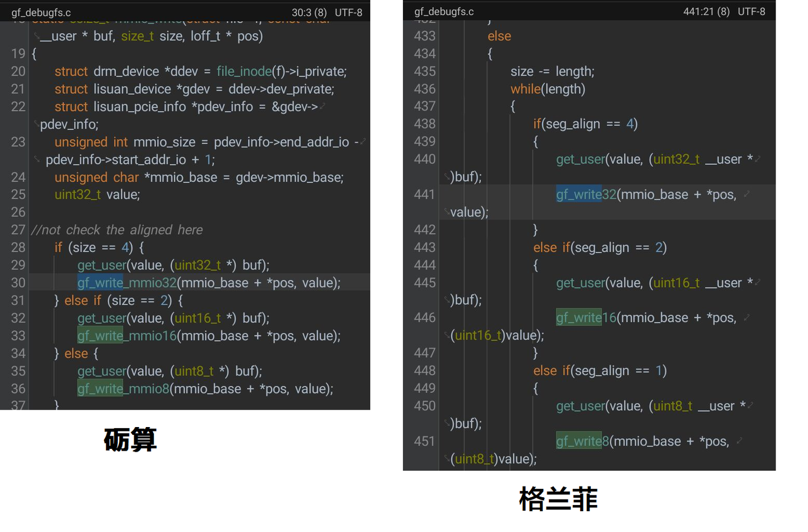
Task: Click 'mmio_size' on line 23
Action: (164, 142)
